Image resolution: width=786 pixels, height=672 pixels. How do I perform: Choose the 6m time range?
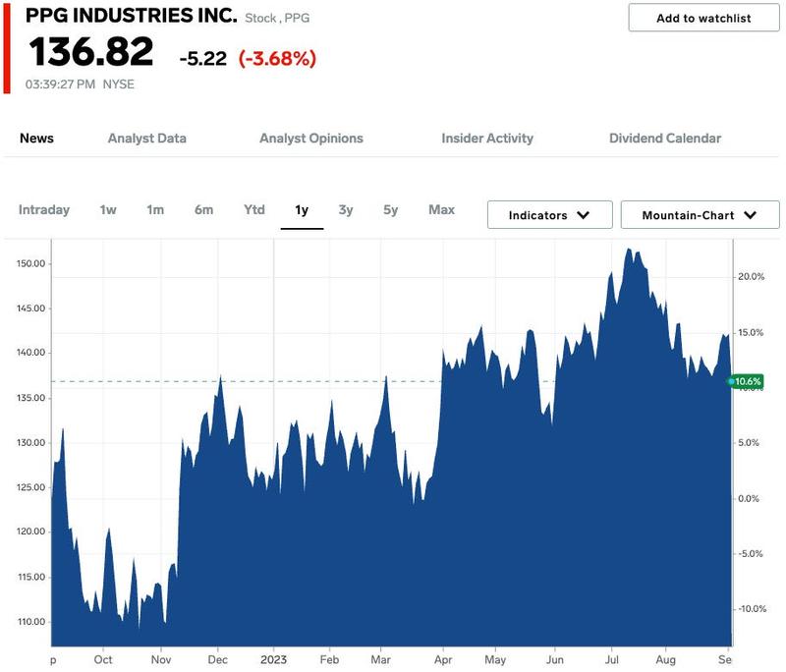click(x=204, y=210)
